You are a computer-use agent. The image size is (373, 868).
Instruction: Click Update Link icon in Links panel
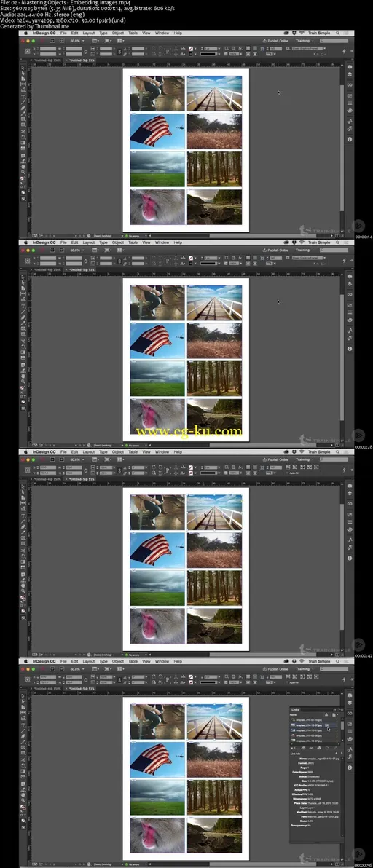point(327,748)
